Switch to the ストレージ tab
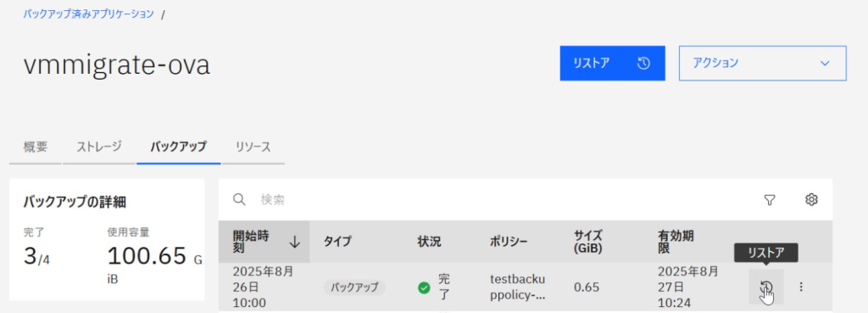This screenshot has height=313, width=868. (99, 148)
